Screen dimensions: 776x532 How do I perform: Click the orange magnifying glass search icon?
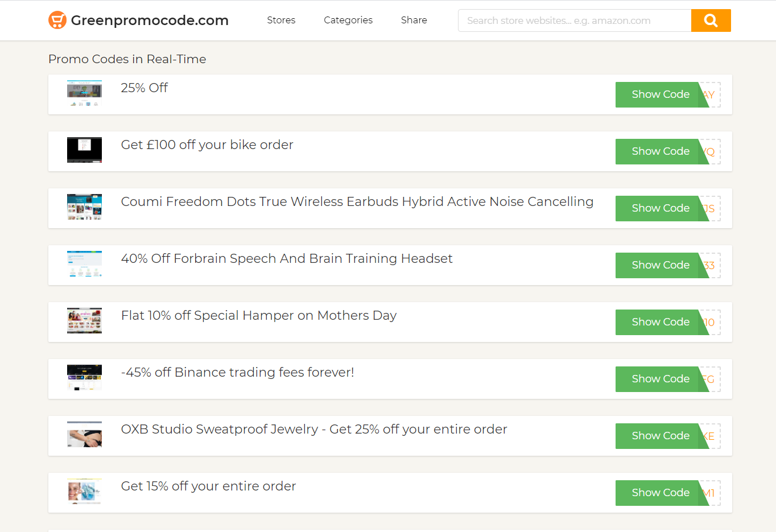tap(711, 20)
